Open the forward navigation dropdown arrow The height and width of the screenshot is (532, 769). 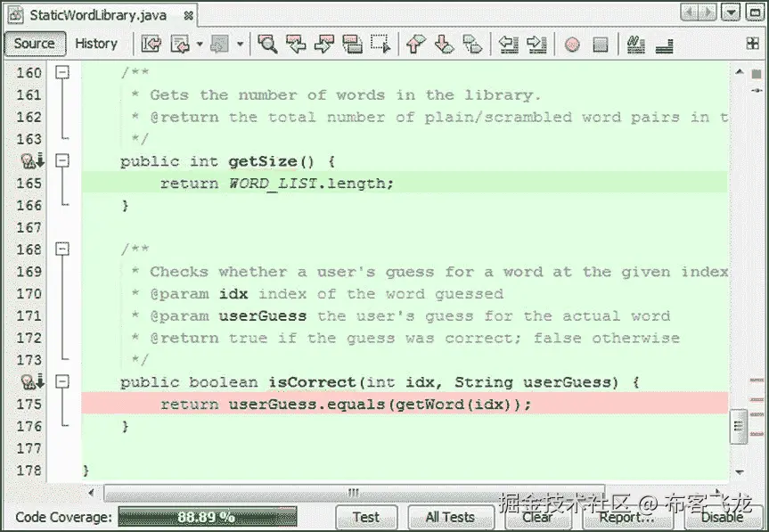(238, 44)
